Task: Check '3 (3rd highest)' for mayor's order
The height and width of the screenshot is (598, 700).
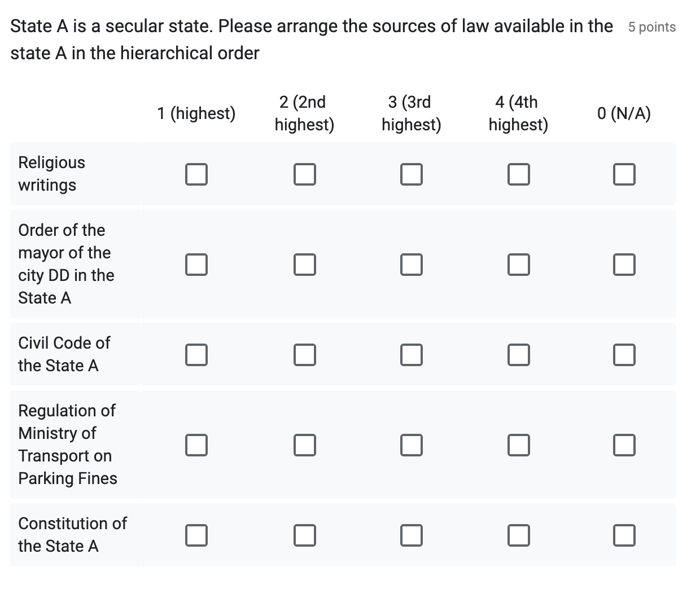Action: [411, 264]
